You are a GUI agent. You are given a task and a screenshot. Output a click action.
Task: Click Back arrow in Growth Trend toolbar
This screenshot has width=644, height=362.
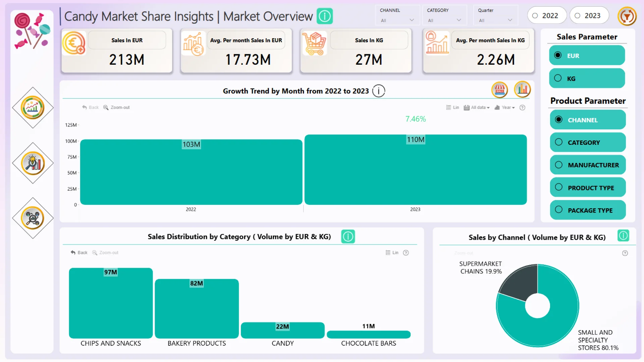(x=90, y=108)
